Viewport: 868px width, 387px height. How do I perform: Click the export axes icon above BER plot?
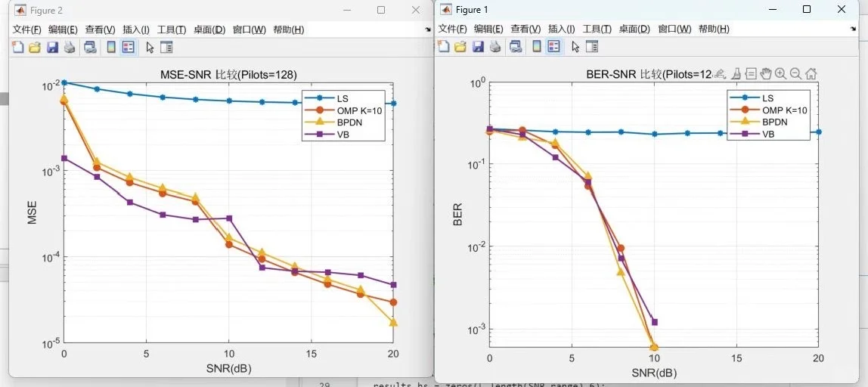coord(720,73)
